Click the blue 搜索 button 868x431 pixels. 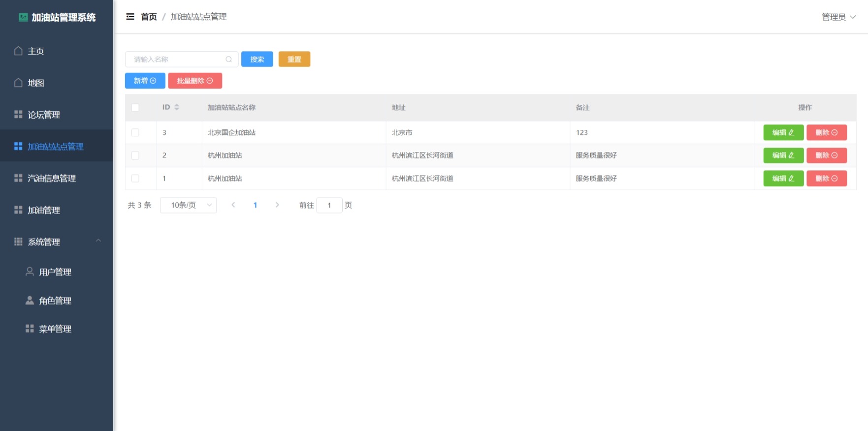coord(257,60)
